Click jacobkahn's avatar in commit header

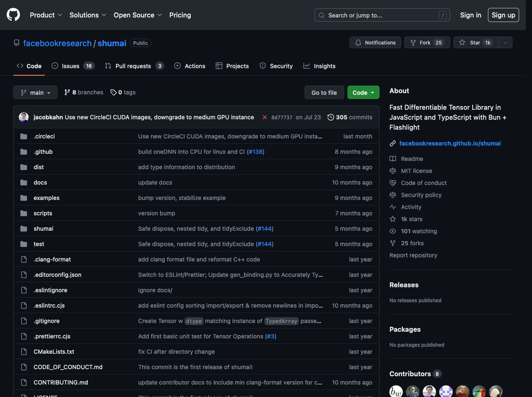click(24, 117)
